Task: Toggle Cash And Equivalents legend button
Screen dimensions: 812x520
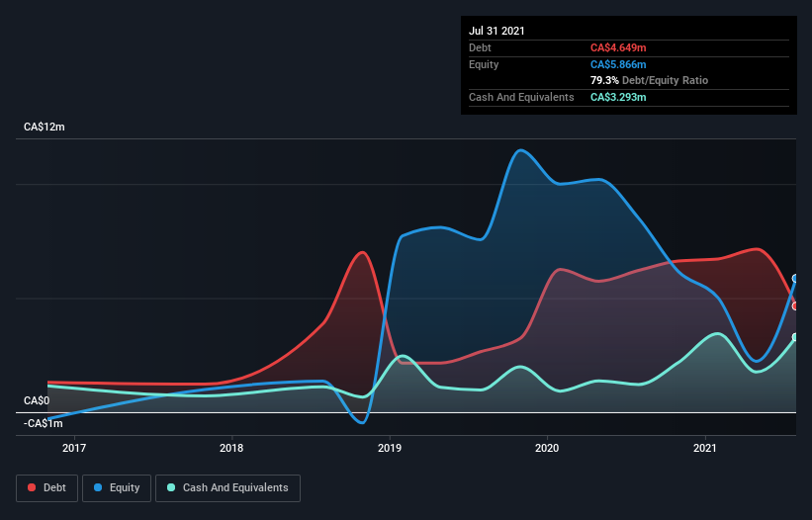Action: [x=227, y=488]
